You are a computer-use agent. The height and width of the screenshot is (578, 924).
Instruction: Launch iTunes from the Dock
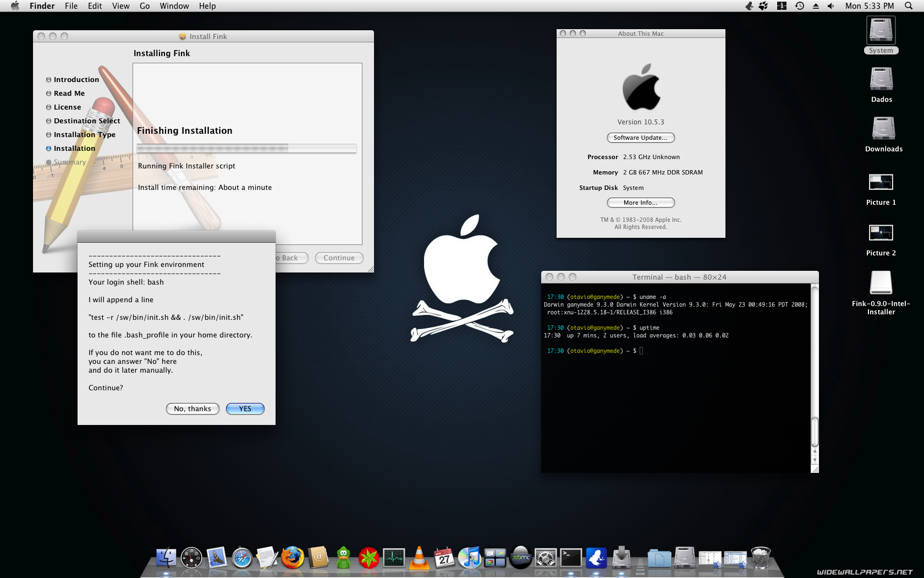470,558
